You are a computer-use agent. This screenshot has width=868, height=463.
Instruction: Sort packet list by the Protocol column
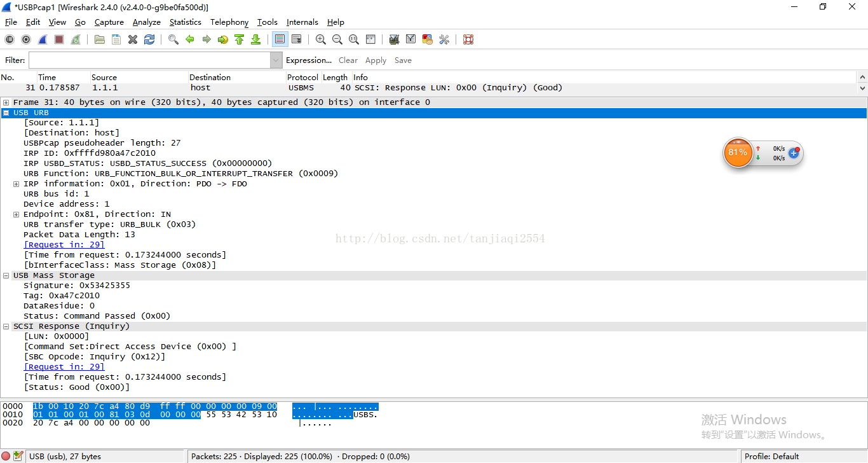point(303,78)
